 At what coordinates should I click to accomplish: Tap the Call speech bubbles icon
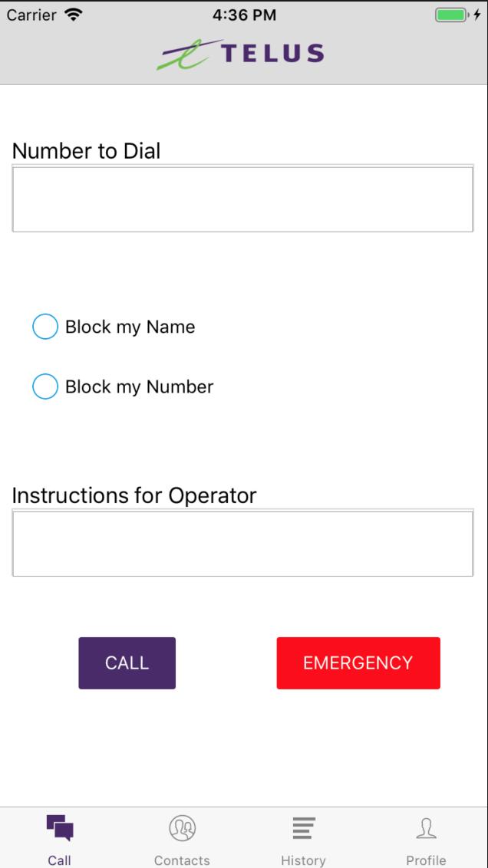point(60,828)
